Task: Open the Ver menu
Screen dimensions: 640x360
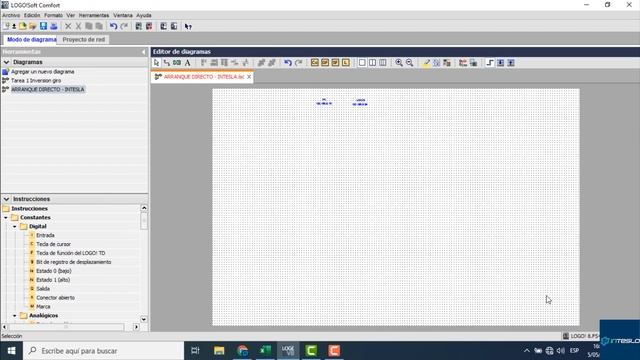Action: tap(71, 15)
